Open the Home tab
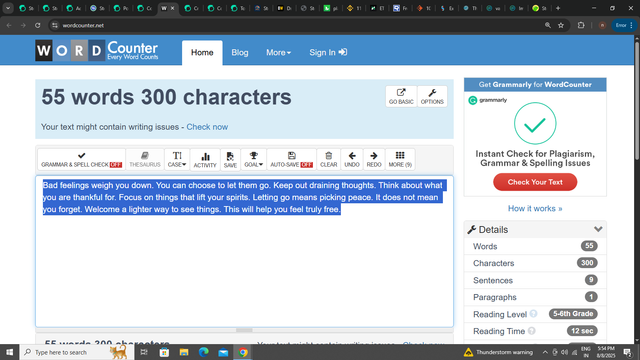The width and height of the screenshot is (640, 360). coord(202,53)
